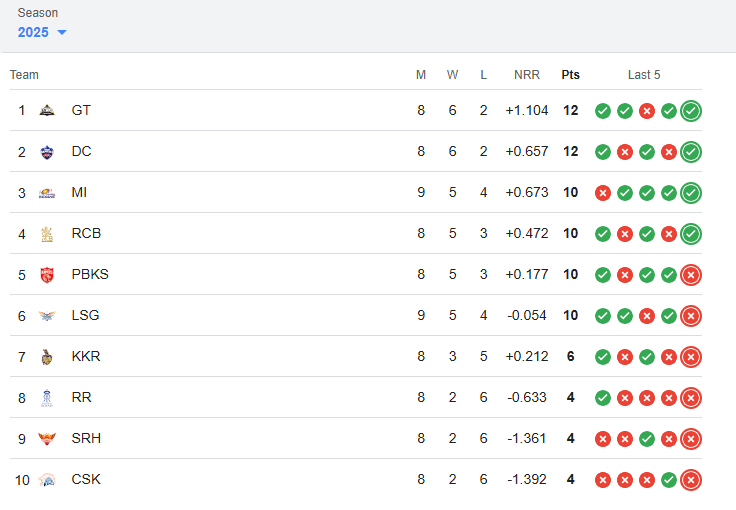Click the DC team logo
Viewport: 736px width, 510px height.
[47, 152]
